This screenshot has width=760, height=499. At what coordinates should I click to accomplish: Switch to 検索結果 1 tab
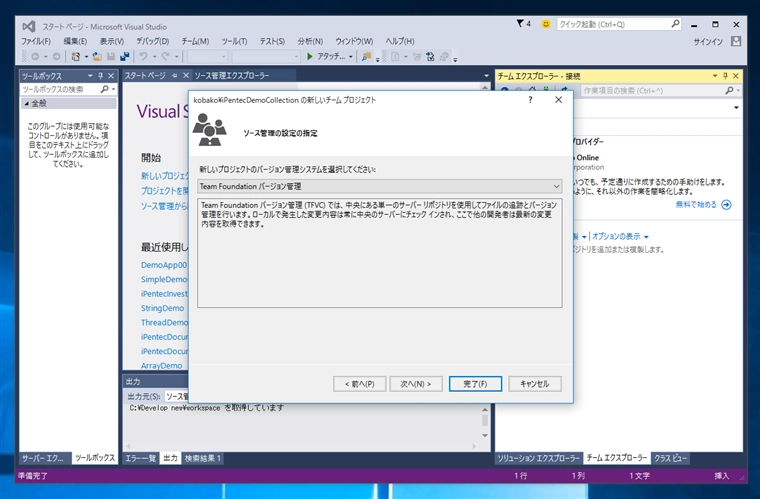203,458
